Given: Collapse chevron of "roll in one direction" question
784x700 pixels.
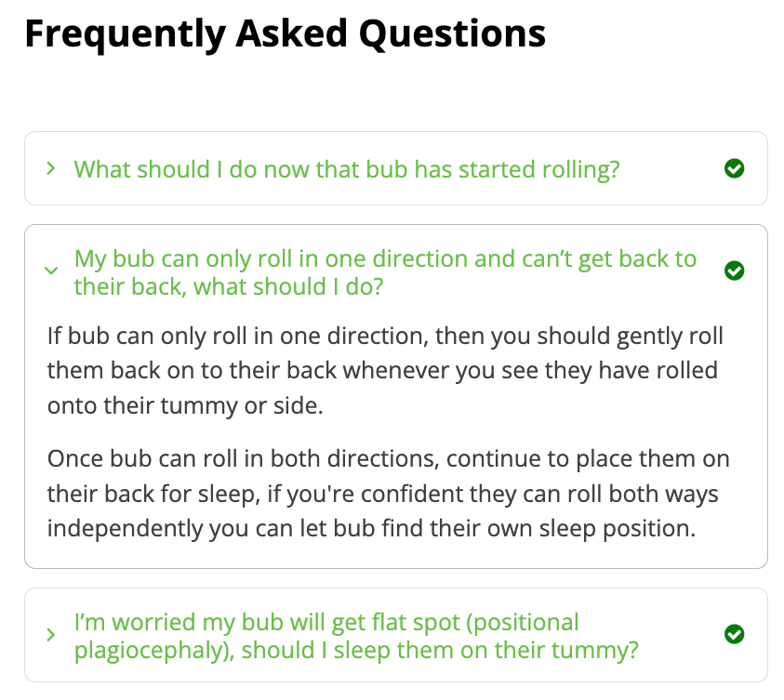Looking at the screenshot, I should click(51, 271).
